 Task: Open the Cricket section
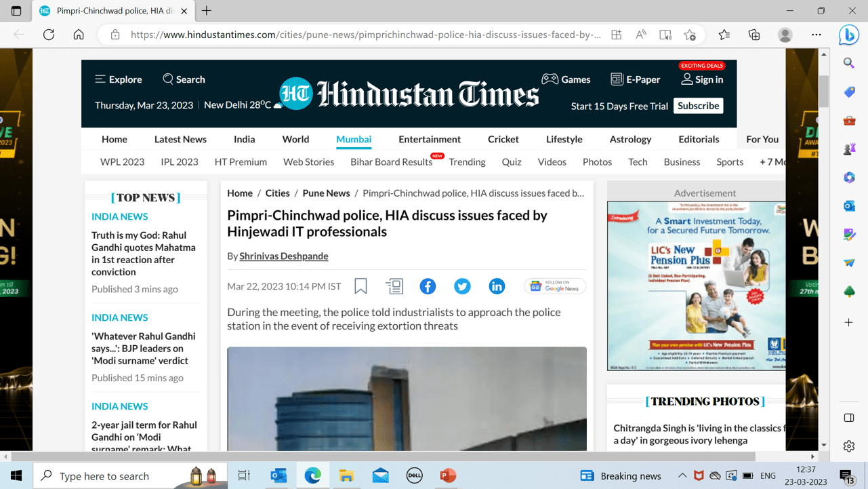(503, 139)
